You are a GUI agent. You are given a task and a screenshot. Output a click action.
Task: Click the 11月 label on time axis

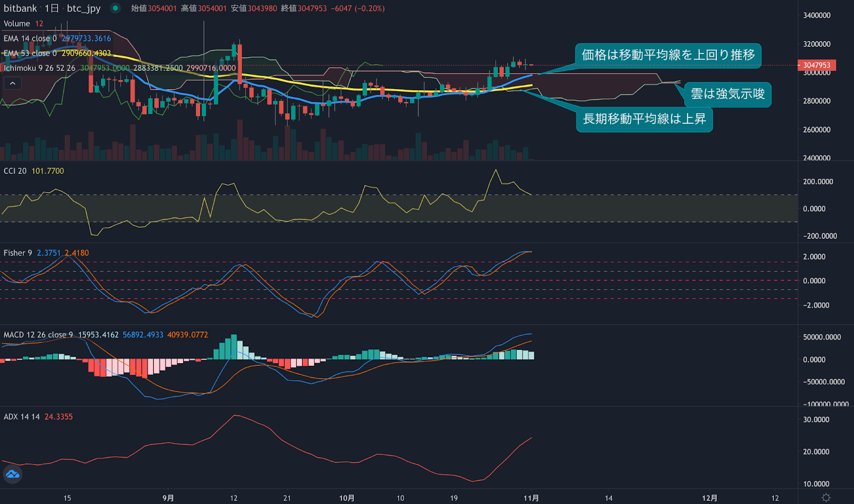(x=531, y=498)
